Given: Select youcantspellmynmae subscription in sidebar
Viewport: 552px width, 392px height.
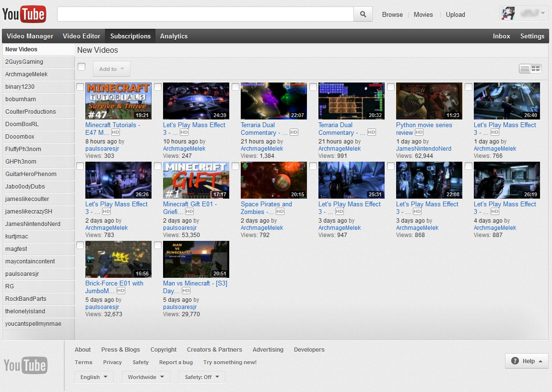Looking at the screenshot, I should pos(38,324).
